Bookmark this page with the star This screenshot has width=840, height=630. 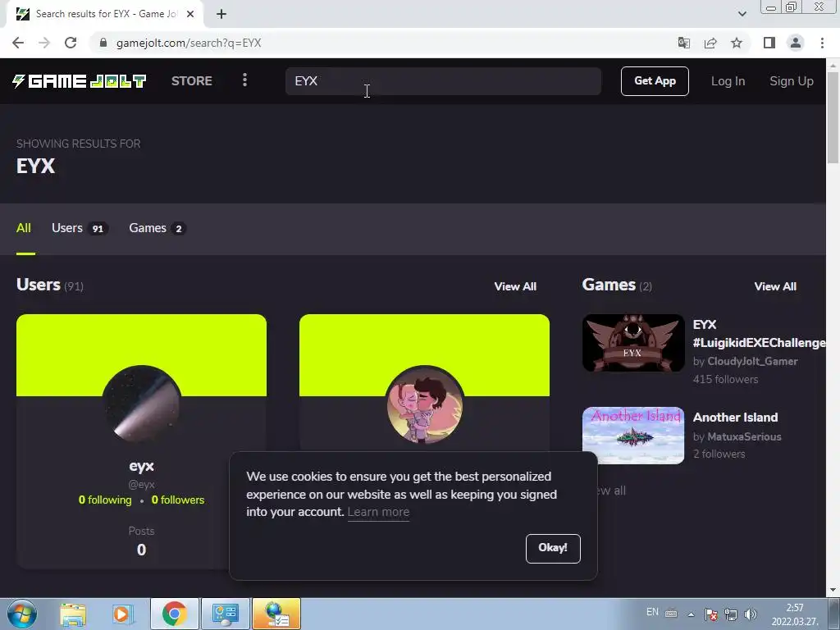pos(737,43)
